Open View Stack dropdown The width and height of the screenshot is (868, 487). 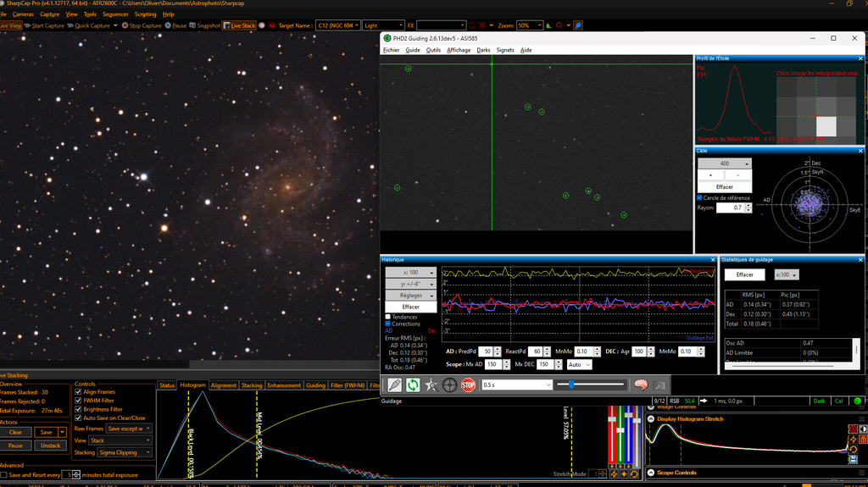point(120,440)
